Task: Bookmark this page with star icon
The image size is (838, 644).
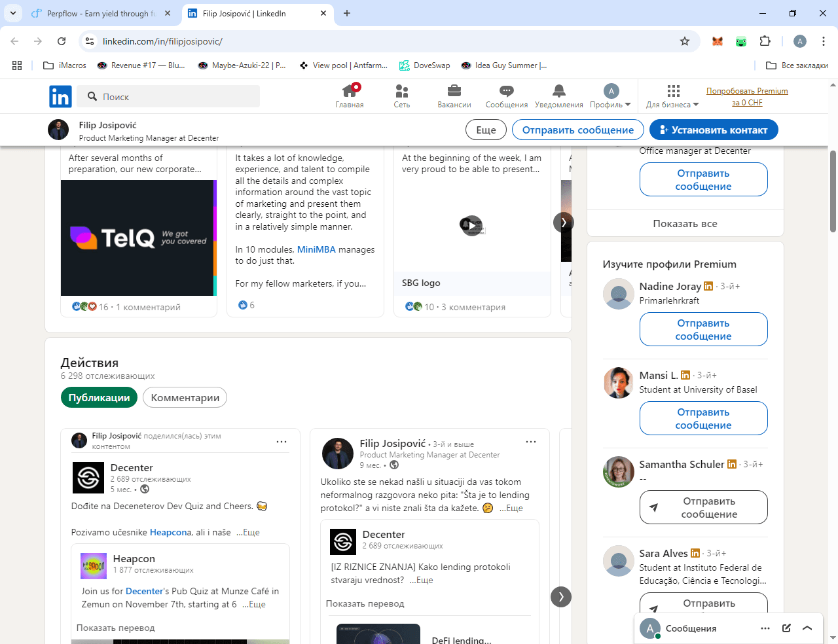Action: 685,41
